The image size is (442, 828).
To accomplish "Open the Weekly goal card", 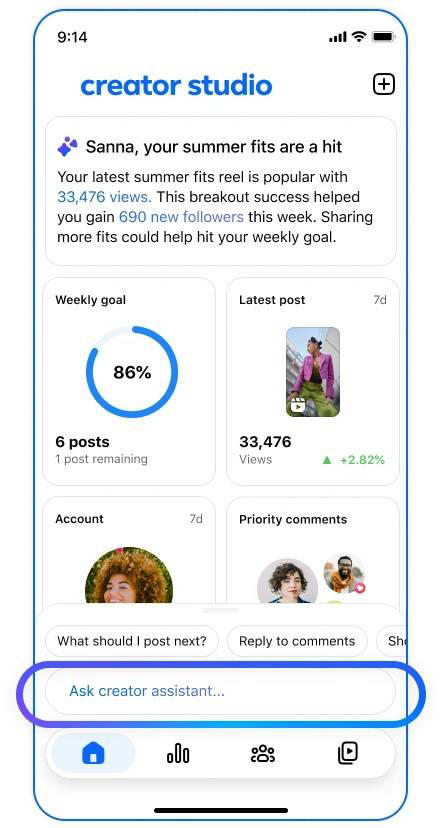I will [129, 381].
